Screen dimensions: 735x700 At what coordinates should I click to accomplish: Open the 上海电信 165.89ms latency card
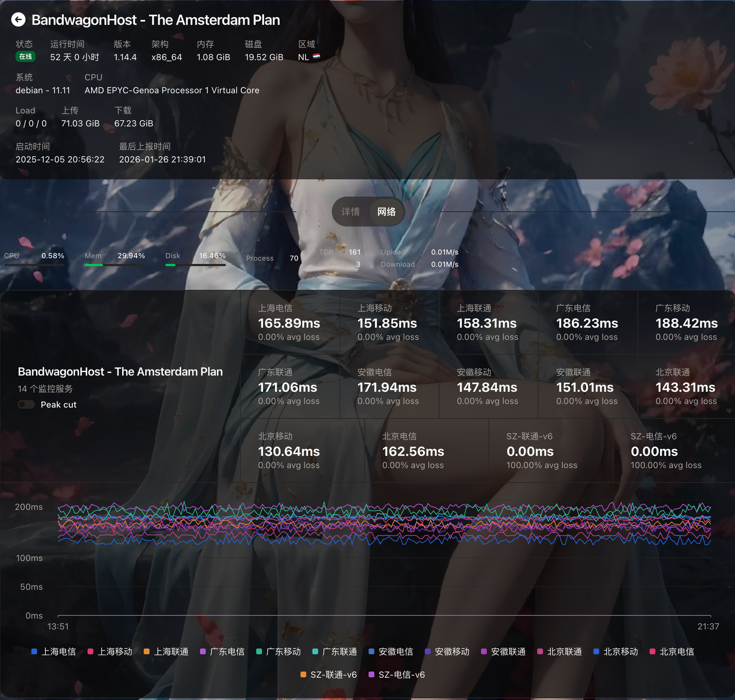click(289, 322)
